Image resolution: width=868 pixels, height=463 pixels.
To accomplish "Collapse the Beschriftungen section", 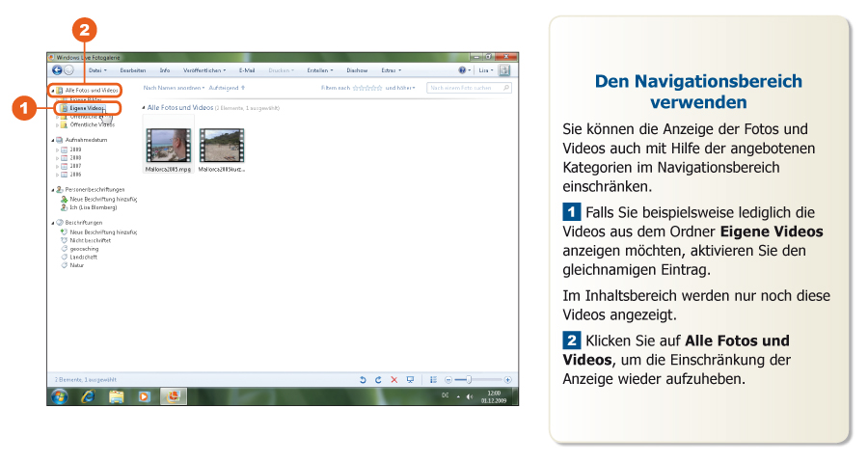I will point(52,222).
